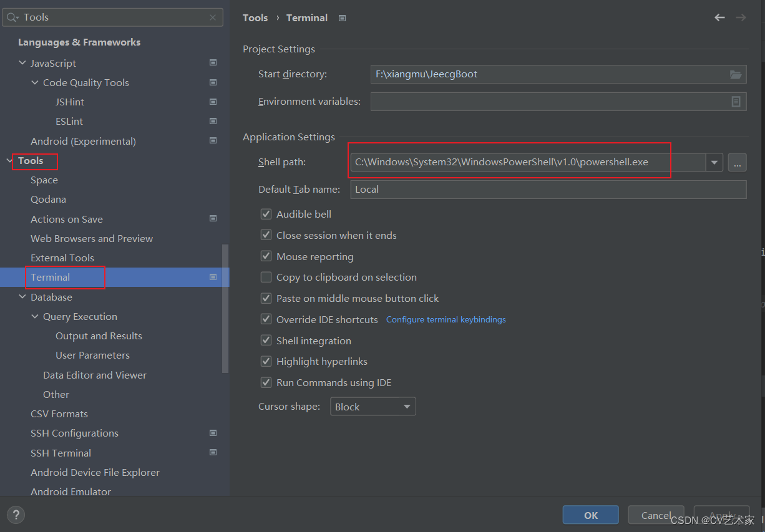765x532 pixels.
Task: Click the forward navigation arrow
Action: pos(741,17)
